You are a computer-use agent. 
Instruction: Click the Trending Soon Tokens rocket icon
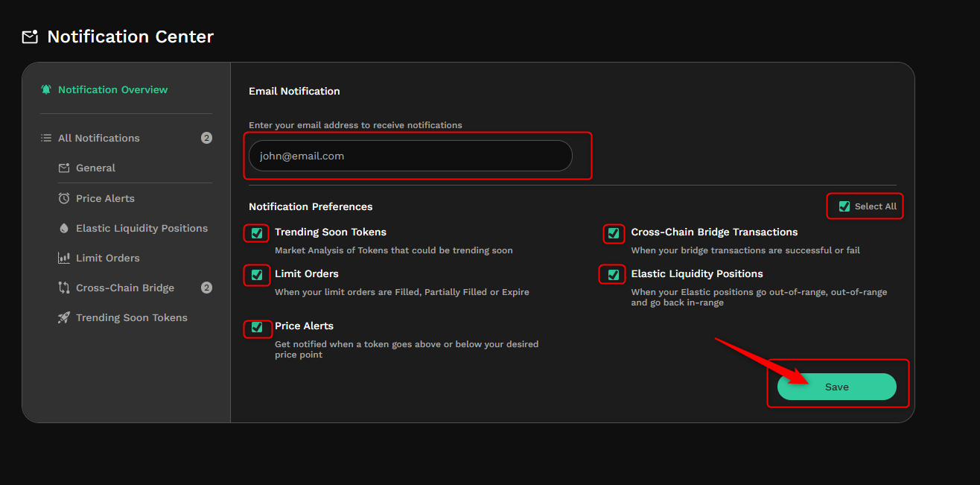(64, 317)
